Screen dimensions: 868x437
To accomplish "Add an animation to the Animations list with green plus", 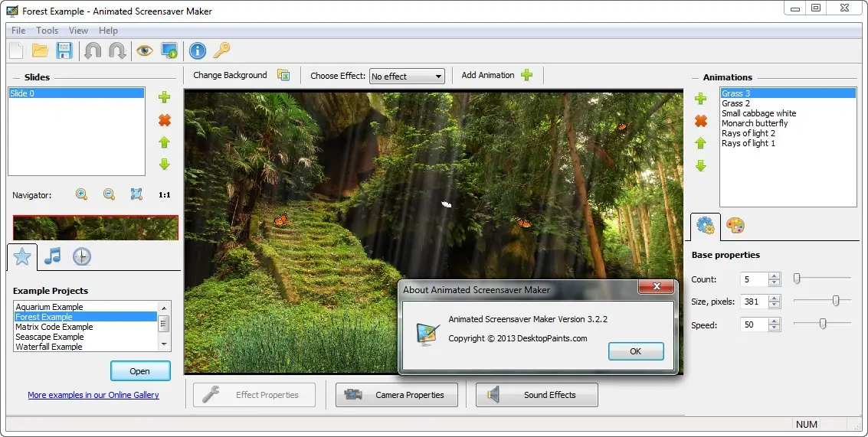I will pyautogui.click(x=701, y=99).
